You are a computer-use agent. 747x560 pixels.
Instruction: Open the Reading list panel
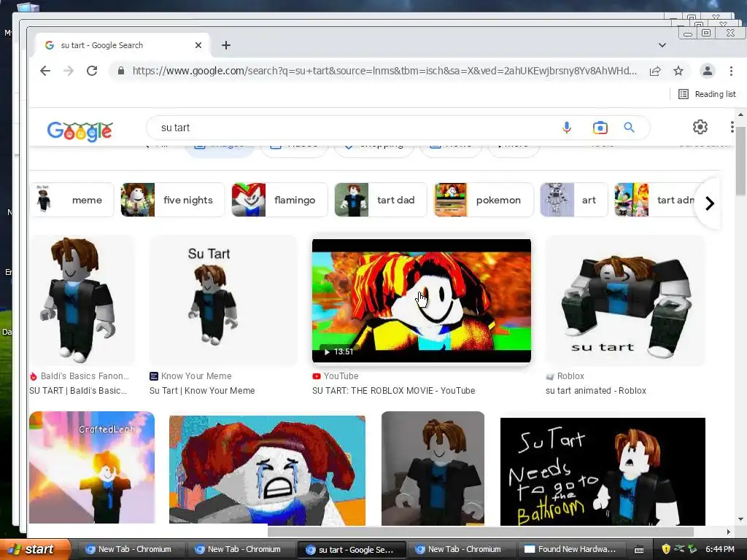pyautogui.click(x=707, y=94)
